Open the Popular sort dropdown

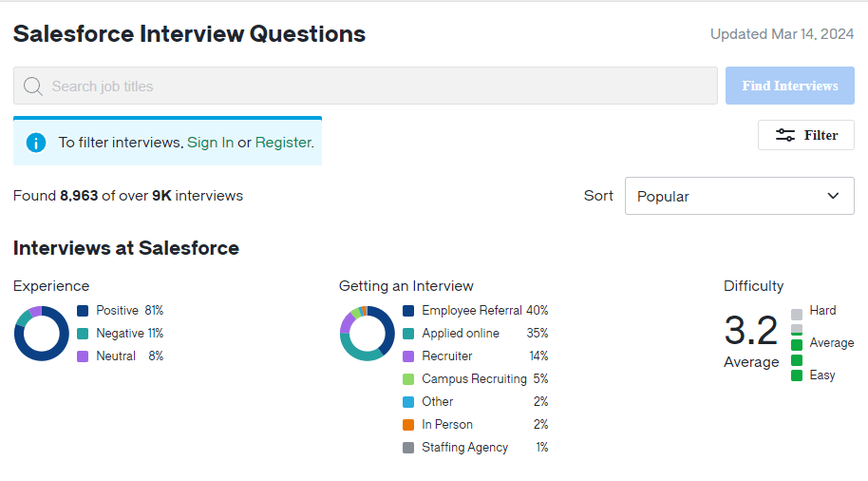click(x=739, y=196)
